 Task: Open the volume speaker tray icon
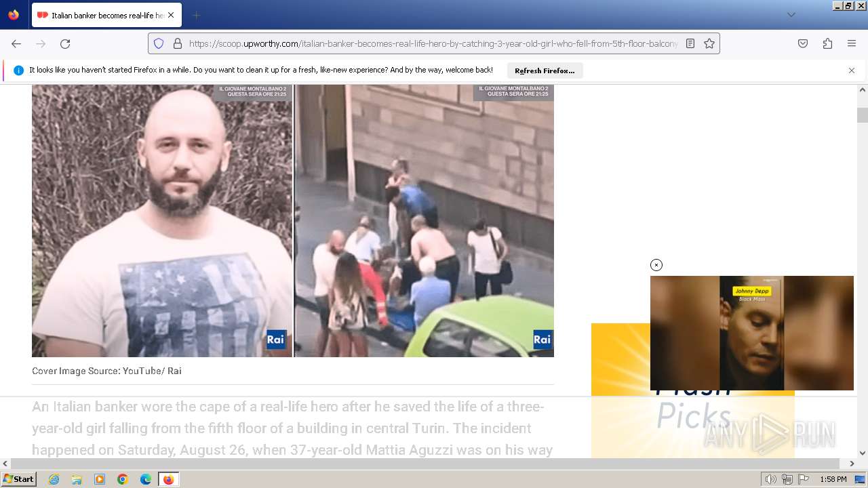pyautogui.click(x=770, y=479)
